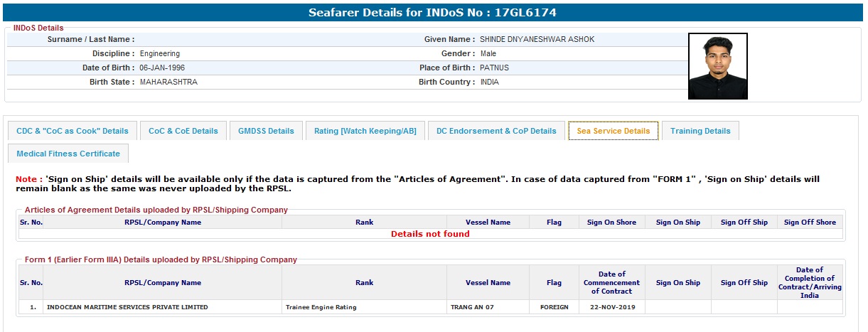This screenshot has width=868, height=332.
Task: Click the seafarer profile photo
Action: coord(717,66)
